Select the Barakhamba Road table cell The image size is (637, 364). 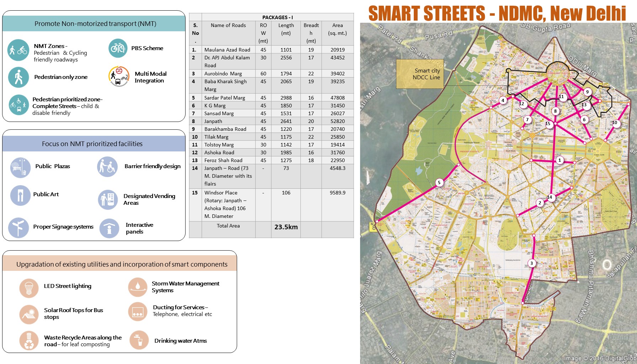pyautogui.click(x=229, y=129)
